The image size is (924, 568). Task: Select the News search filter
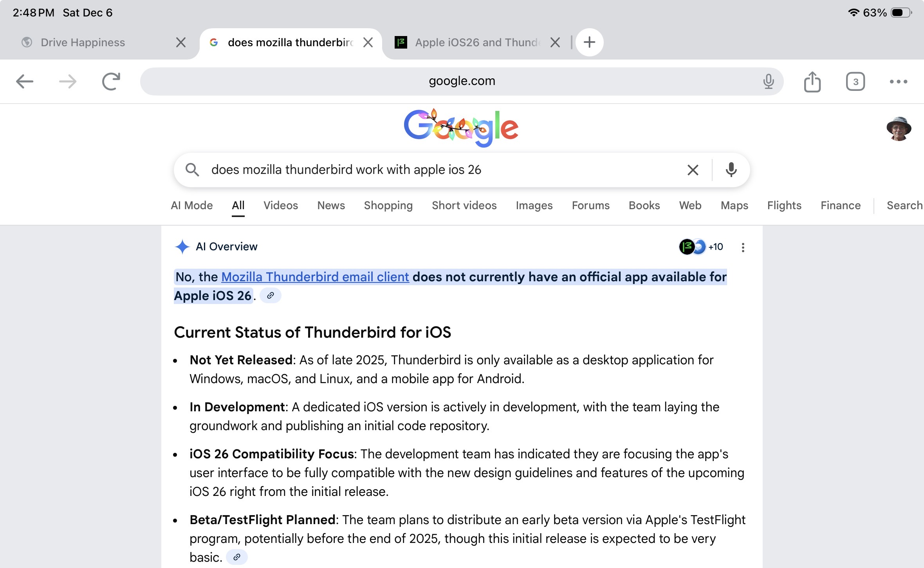pos(331,205)
